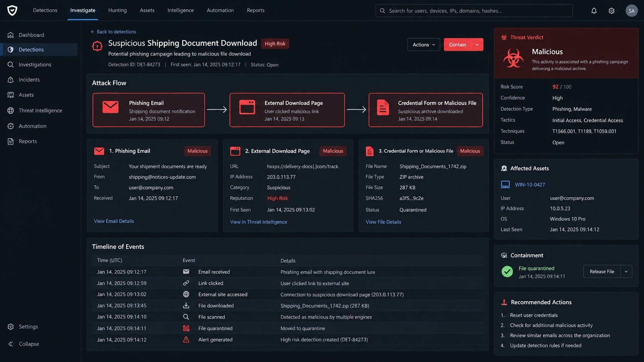The image size is (644, 362).
Task: Click the global search input field
Action: click(474, 11)
